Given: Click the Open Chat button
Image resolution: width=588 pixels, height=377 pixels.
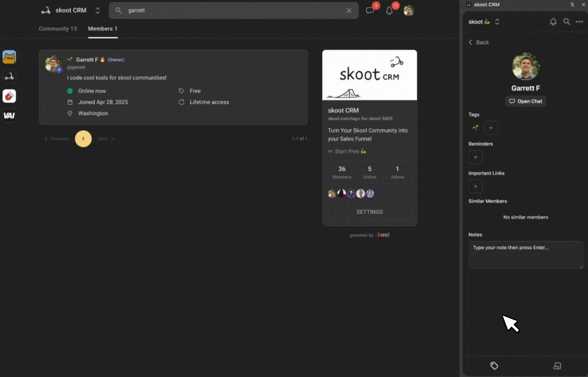Looking at the screenshot, I should [x=526, y=102].
